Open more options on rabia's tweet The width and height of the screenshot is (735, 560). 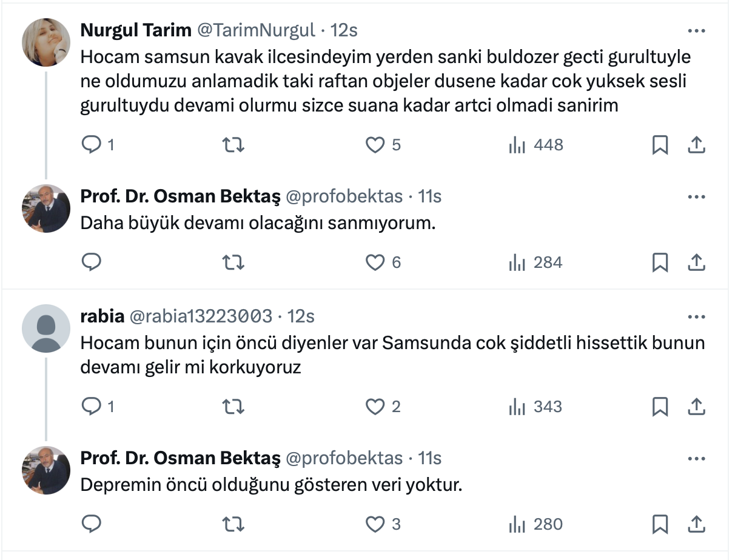[x=696, y=316]
